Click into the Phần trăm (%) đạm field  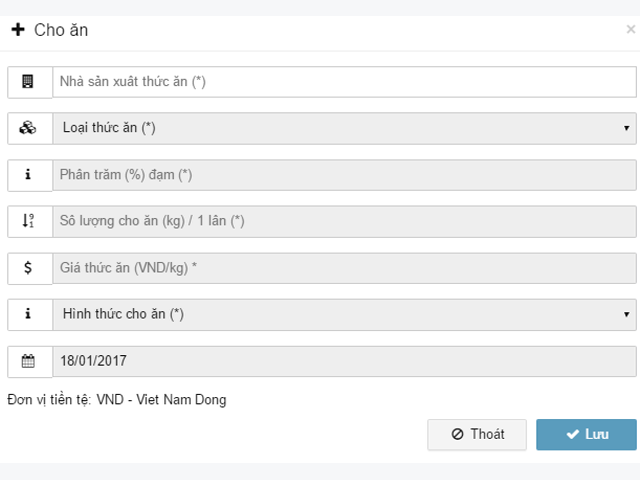tap(344, 175)
